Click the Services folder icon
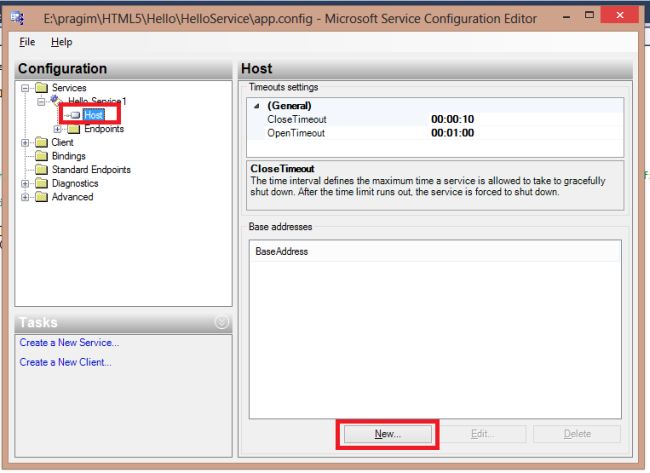The width and height of the screenshot is (650, 473). (41, 87)
